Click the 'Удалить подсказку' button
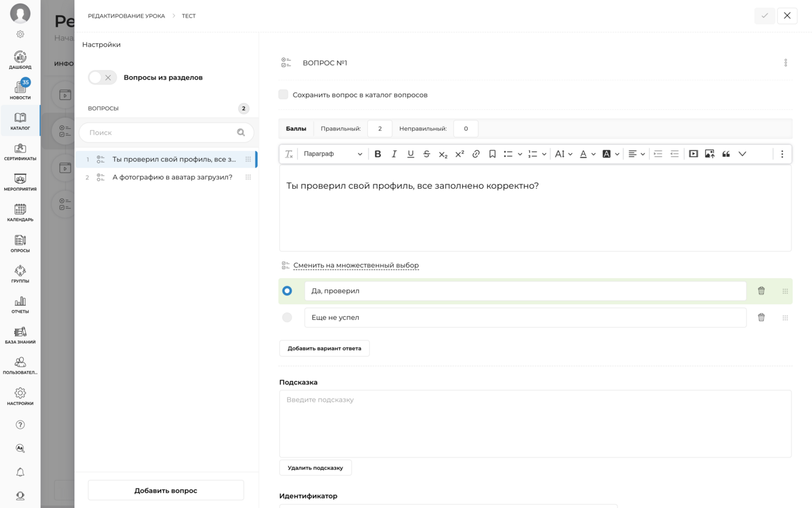The width and height of the screenshot is (812, 508). [x=315, y=467]
